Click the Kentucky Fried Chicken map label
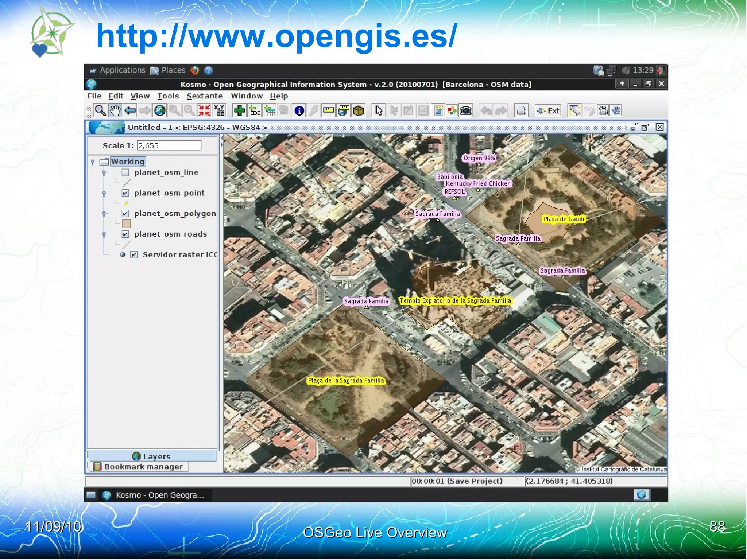Viewport: 747px width, 560px height. [x=478, y=184]
